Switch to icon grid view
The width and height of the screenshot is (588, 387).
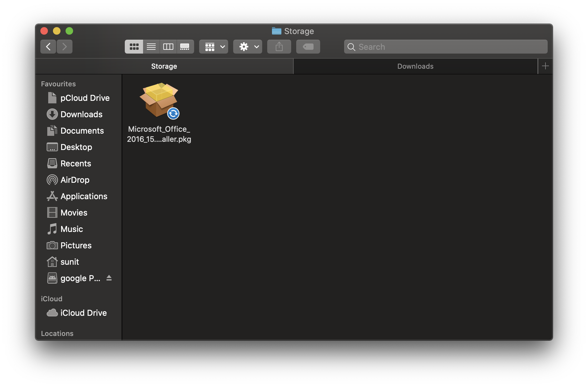134,46
